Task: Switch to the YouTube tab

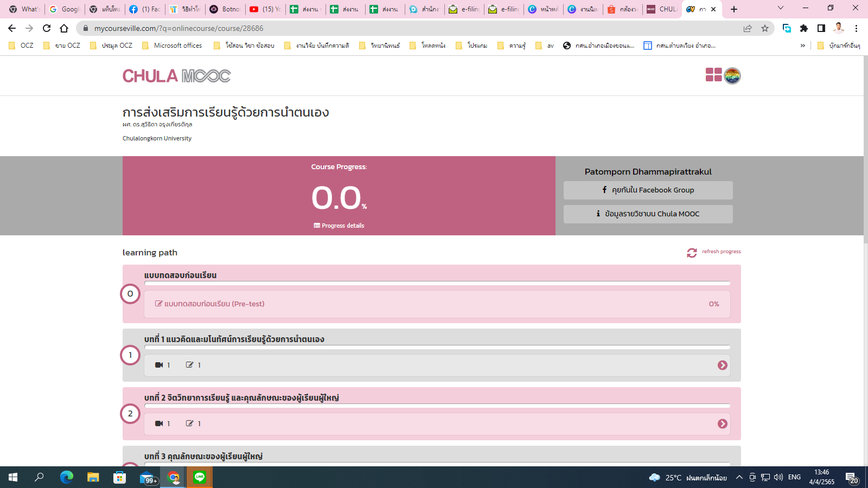Action: click(265, 9)
